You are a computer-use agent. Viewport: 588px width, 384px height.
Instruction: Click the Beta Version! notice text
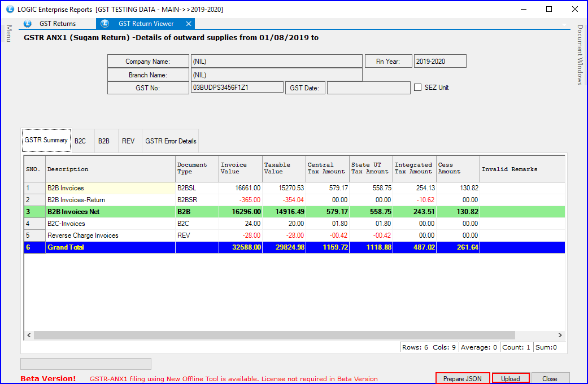tap(48, 379)
